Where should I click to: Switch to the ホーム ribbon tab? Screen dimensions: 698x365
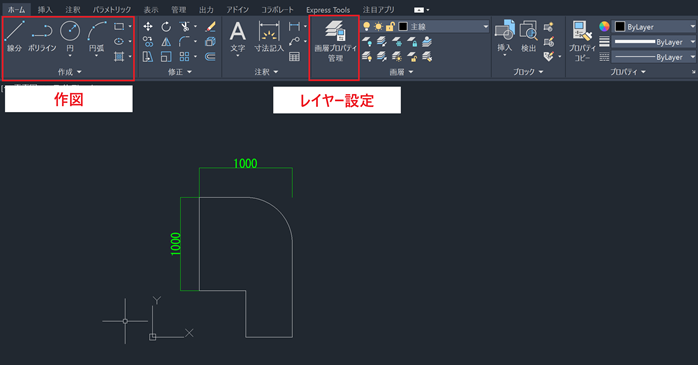pos(16,9)
